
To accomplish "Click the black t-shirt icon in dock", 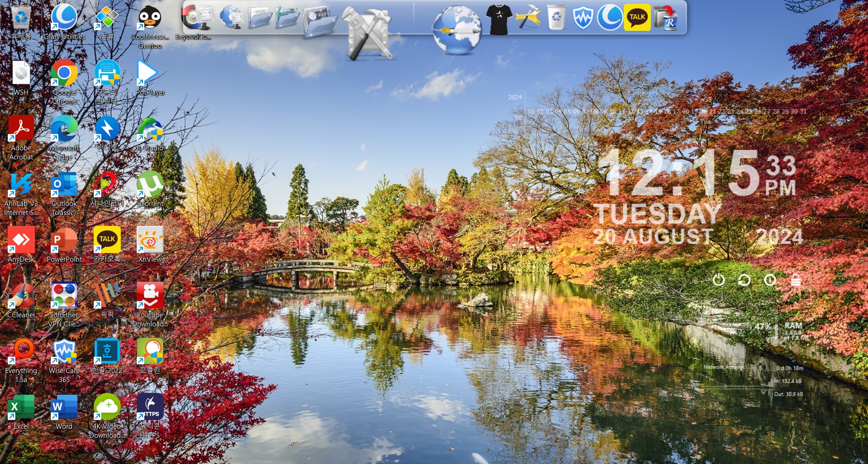I will [x=499, y=19].
